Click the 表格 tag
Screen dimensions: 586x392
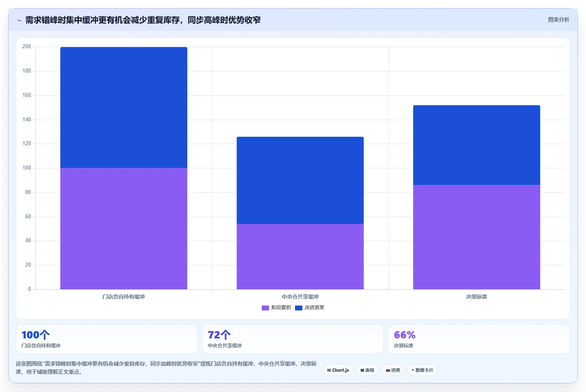(x=367, y=370)
